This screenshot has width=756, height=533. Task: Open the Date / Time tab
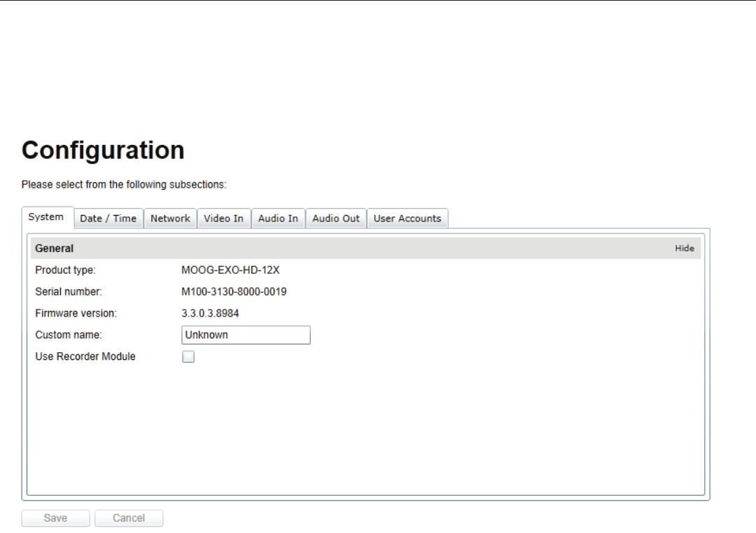[108, 219]
